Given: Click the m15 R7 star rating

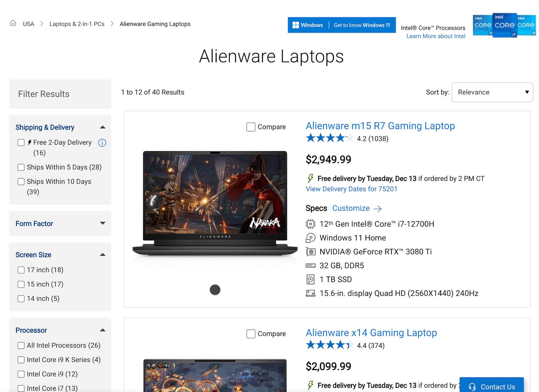Looking at the screenshot, I should [330, 138].
